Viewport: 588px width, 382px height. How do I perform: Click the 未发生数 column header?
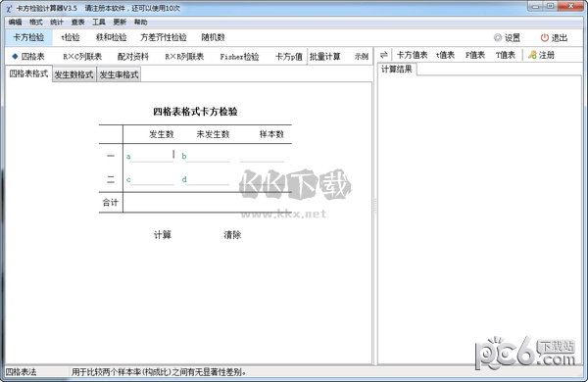click(x=213, y=134)
